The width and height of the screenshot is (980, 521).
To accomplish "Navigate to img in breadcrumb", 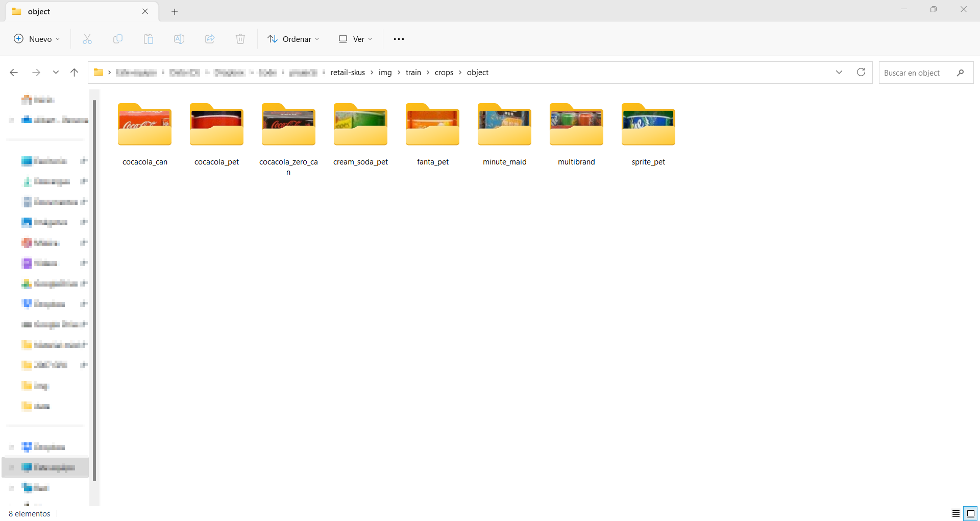I will point(385,73).
